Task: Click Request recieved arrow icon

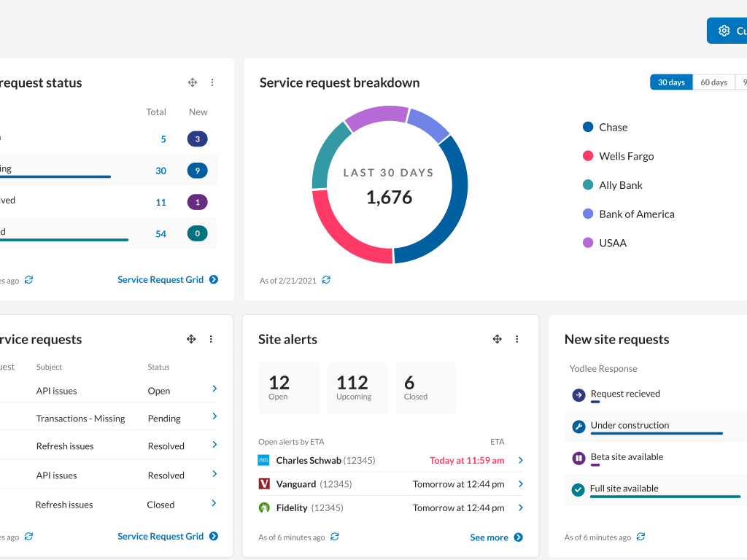Action: click(578, 394)
